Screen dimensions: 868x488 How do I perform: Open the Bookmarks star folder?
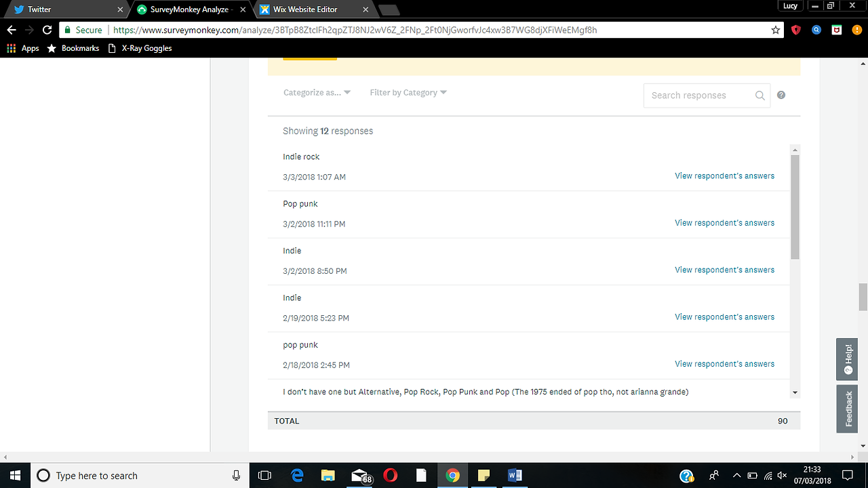[73, 48]
